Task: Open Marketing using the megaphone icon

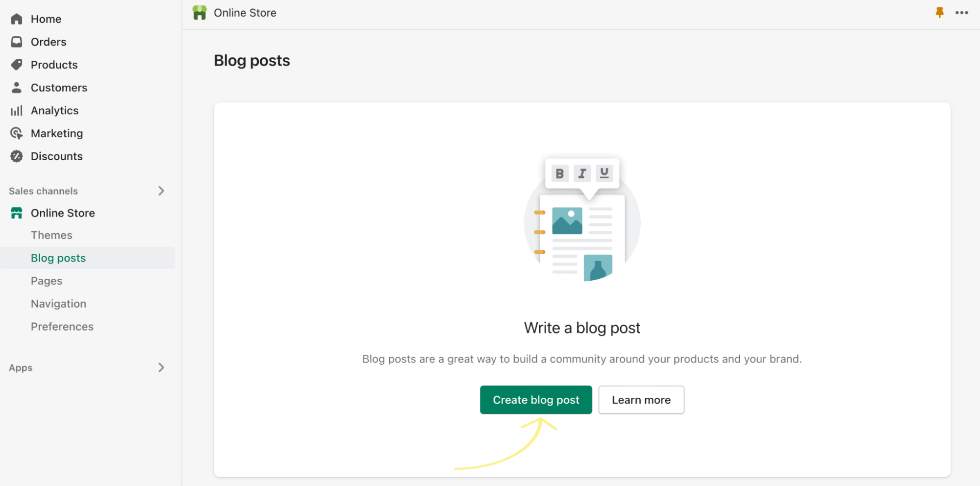Action: coord(16,133)
